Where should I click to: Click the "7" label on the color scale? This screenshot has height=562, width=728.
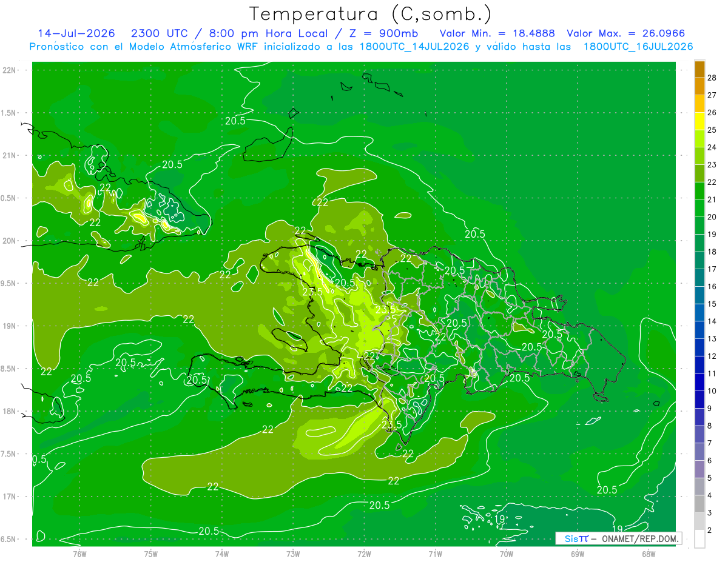coord(710,443)
